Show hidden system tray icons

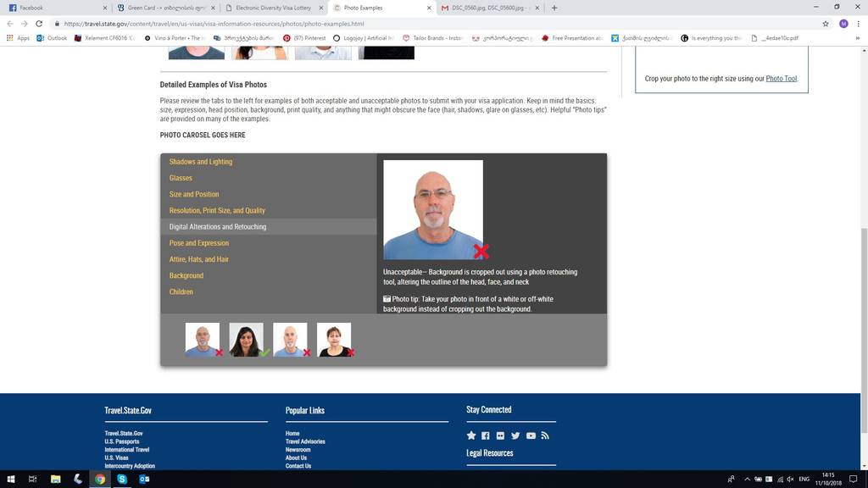(x=748, y=480)
